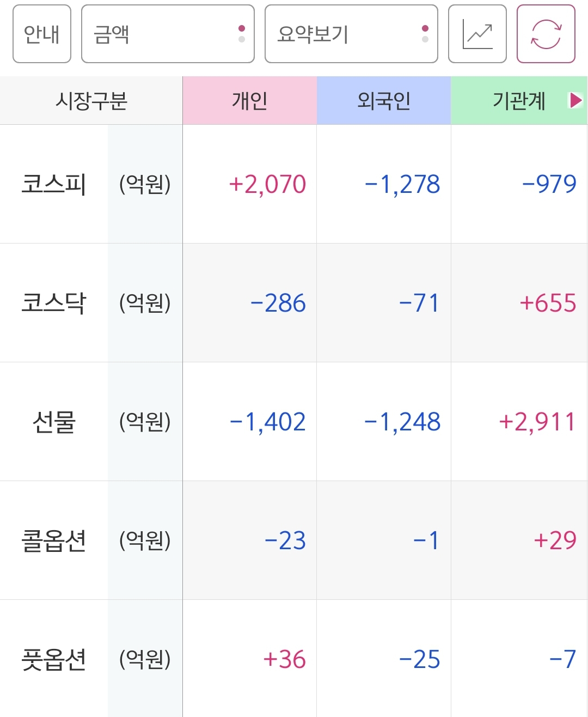Tap 코스피 individual value +2,070
This screenshot has width=588, height=717.
tap(267, 184)
